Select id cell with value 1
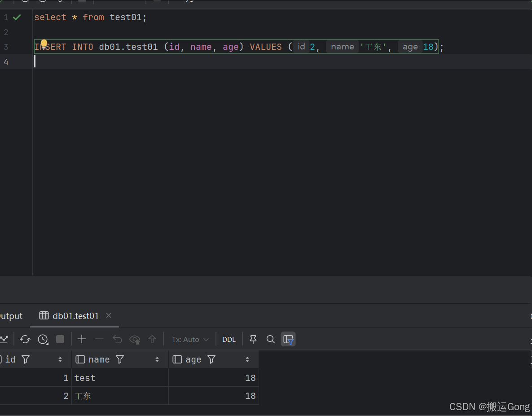The width and height of the screenshot is (532, 416). (35, 378)
